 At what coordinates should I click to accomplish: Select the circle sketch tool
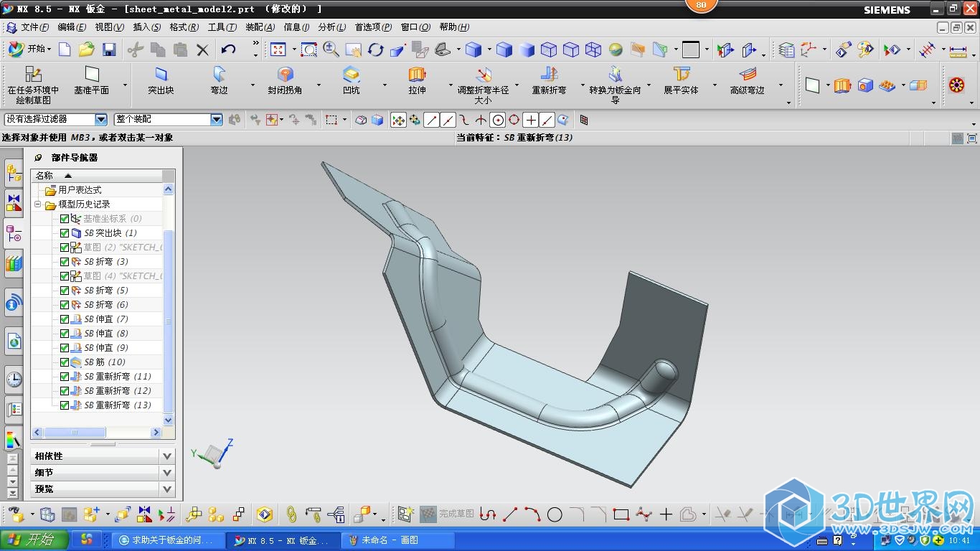coord(555,514)
